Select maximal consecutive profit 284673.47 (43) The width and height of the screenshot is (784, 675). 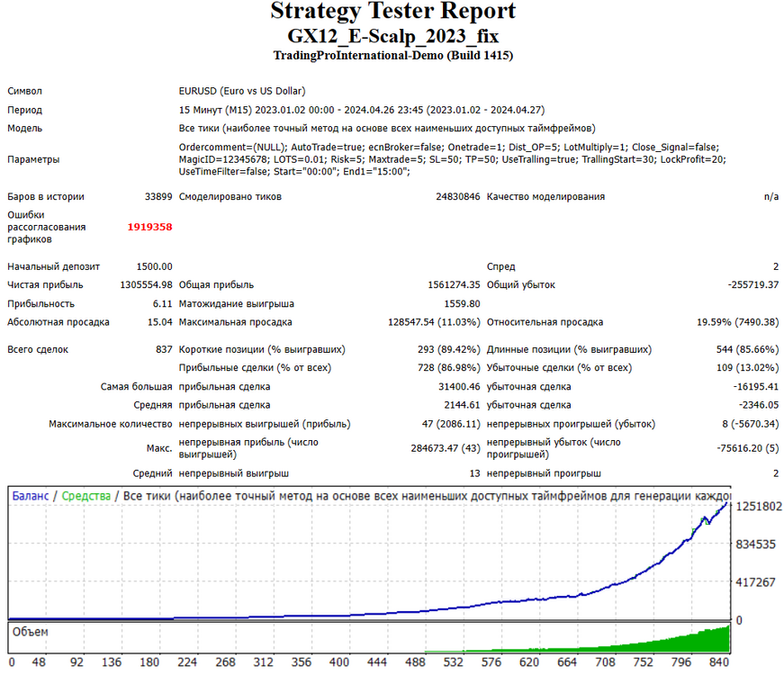coord(446,448)
